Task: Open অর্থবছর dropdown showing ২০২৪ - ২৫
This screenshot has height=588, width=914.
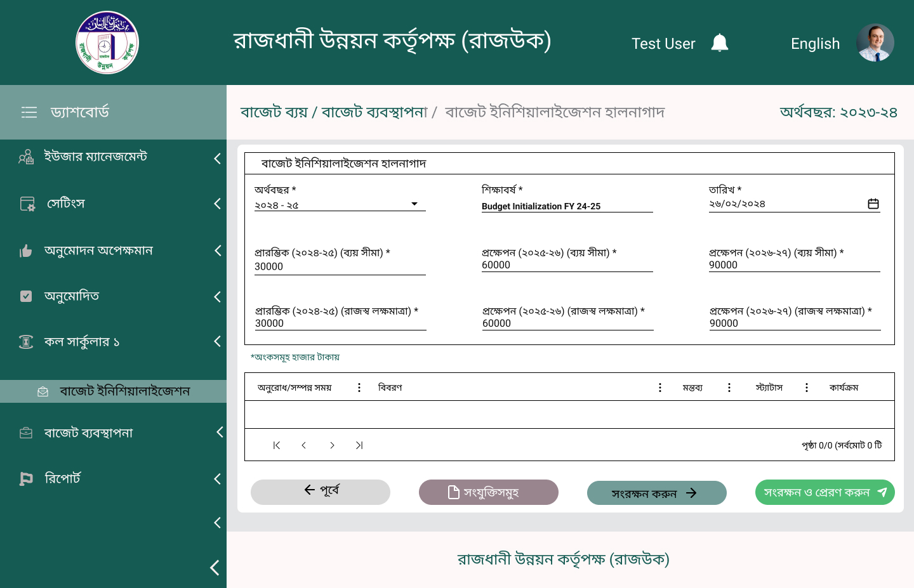Action: tap(340, 205)
